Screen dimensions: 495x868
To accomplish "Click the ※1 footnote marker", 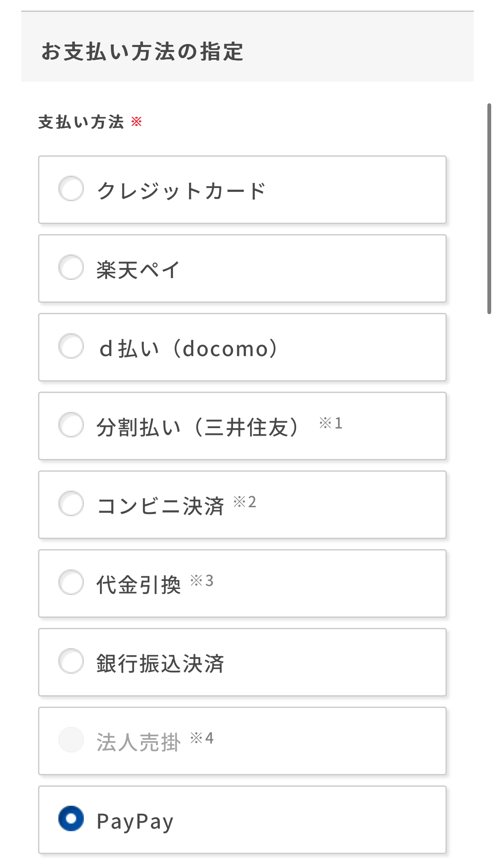I will [330, 423].
